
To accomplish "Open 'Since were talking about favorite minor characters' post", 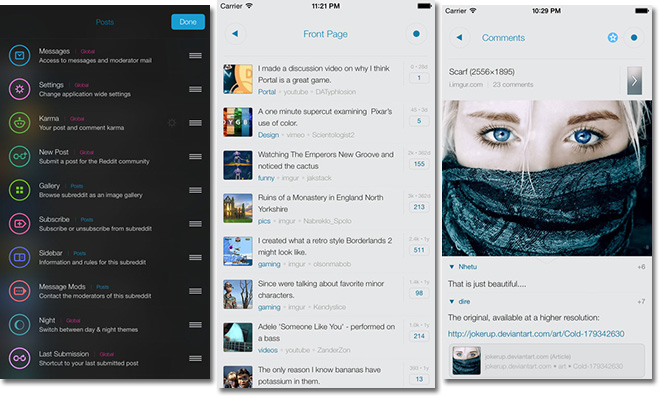I will click(321, 290).
